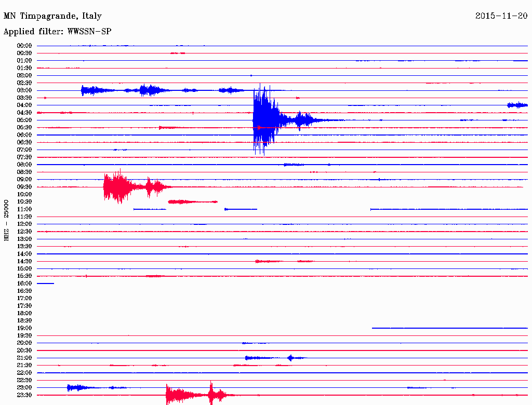Select the 06:30 time label
Screen dimensions: 532x405
click(x=24, y=142)
